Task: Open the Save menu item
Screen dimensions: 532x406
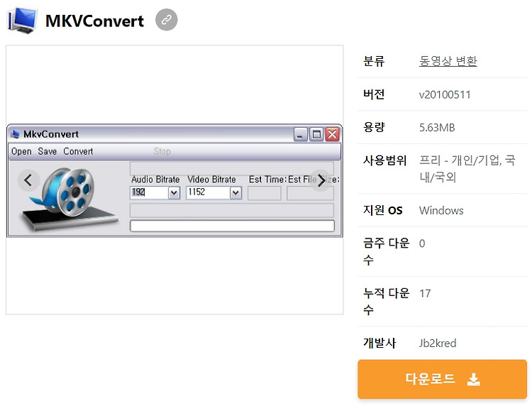Action: [x=47, y=151]
